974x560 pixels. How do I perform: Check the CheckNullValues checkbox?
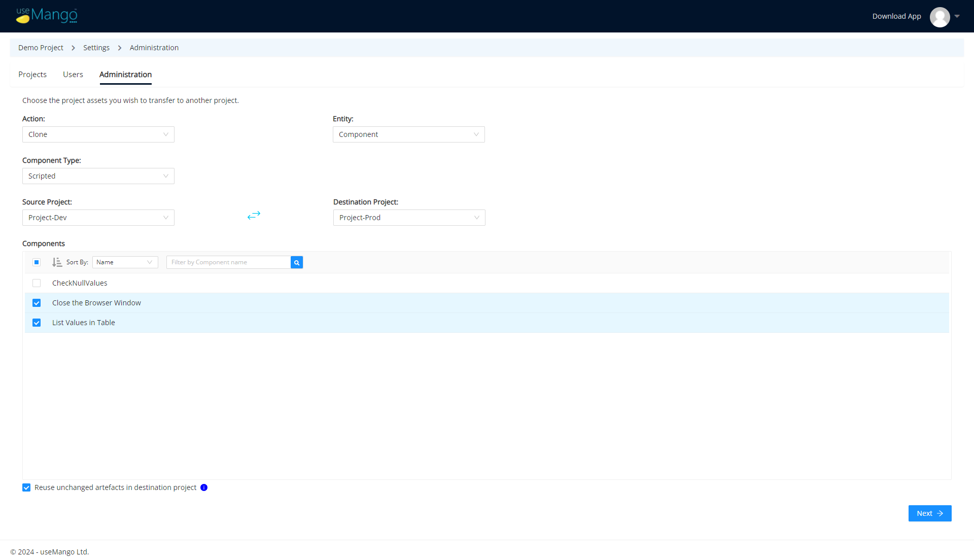pyautogui.click(x=37, y=283)
